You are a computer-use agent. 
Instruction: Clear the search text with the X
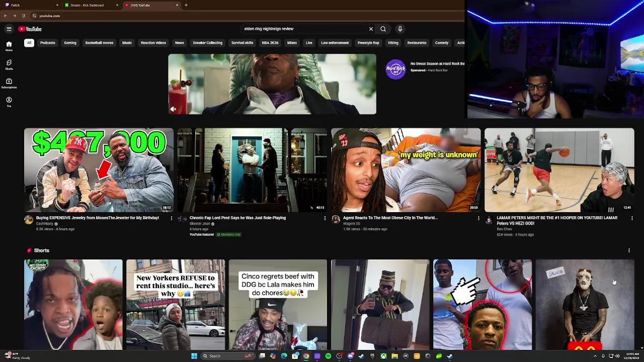point(371,29)
